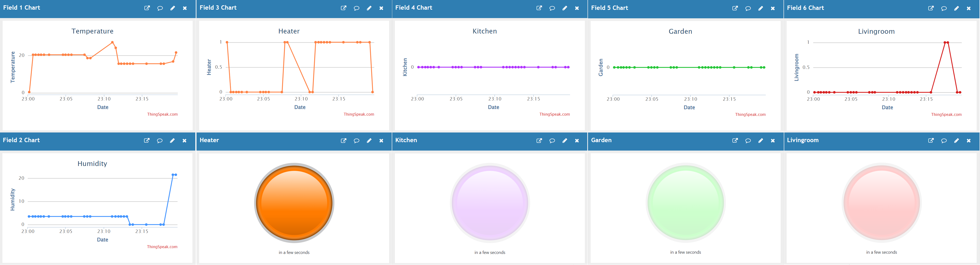Open ThingSpeak.com link under Kitchen chart
Image resolution: width=980 pixels, height=265 pixels.
(555, 114)
